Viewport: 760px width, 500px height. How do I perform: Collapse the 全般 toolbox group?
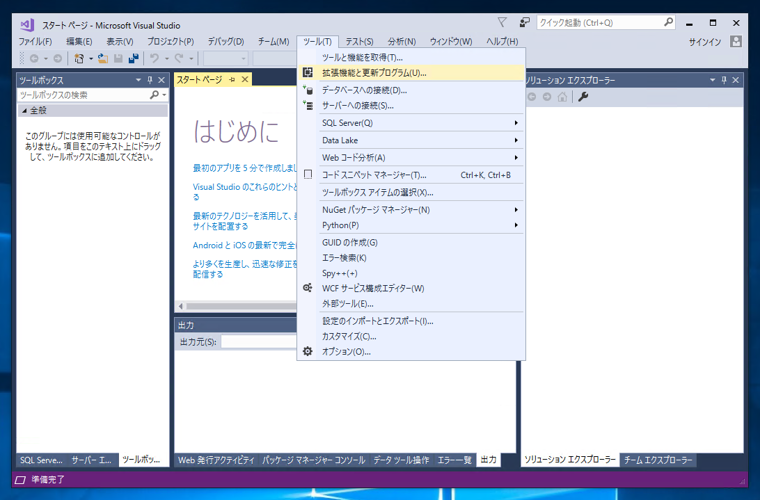(24, 110)
